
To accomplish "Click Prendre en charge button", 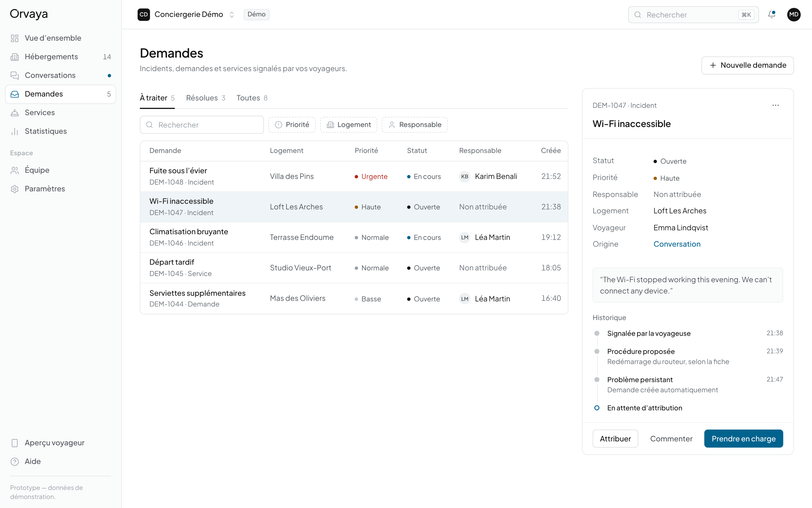I will (743, 439).
